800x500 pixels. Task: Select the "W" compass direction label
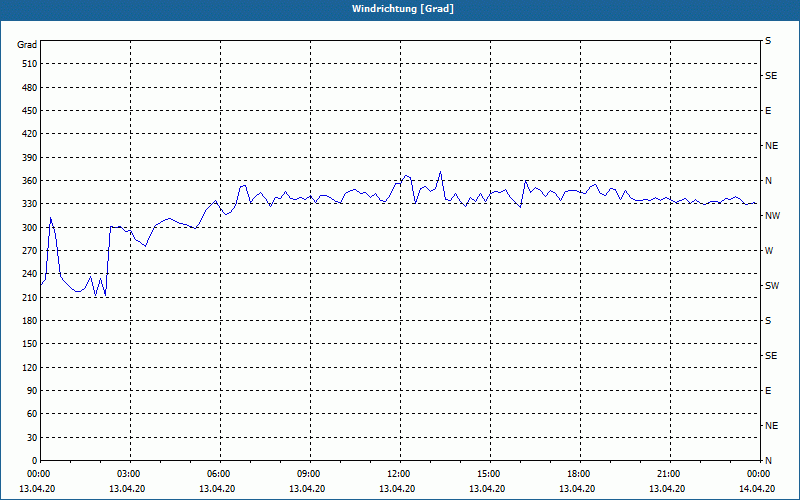click(769, 251)
